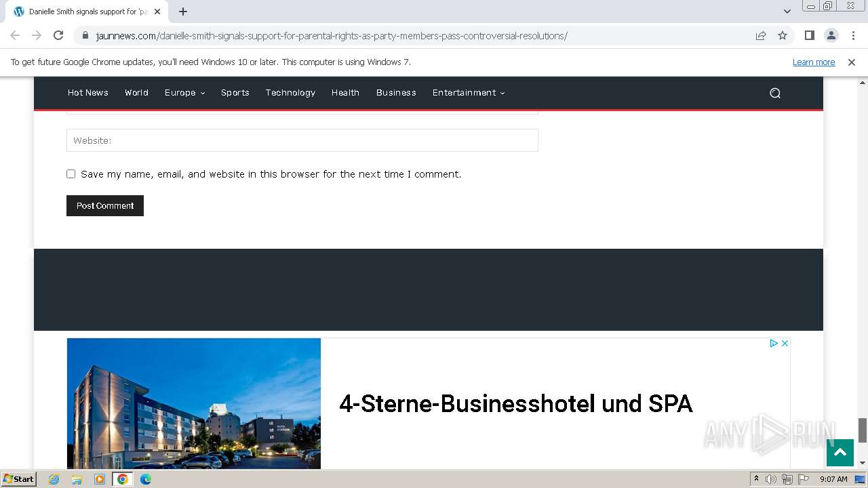Dismiss the Chrome update notification bar
868x488 pixels.
[x=852, y=62]
